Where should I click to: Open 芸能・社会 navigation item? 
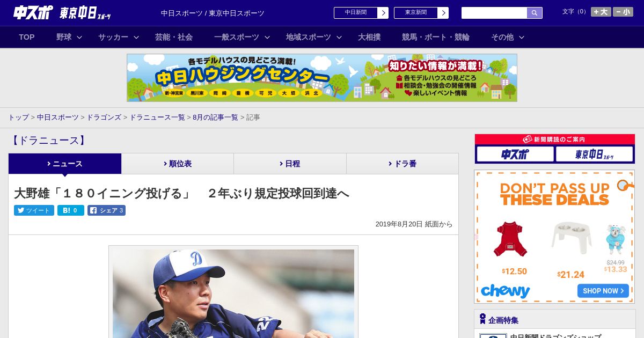click(174, 37)
